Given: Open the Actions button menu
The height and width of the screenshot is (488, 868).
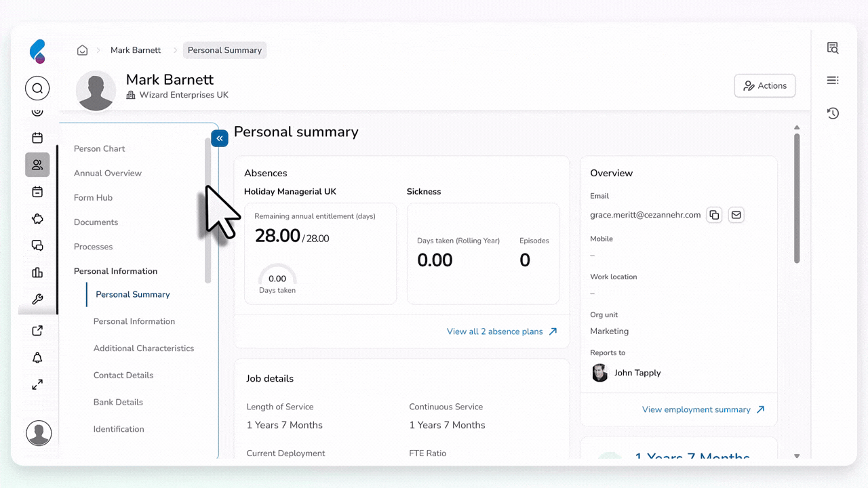Looking at the screenshot, I should coord(765,86).
